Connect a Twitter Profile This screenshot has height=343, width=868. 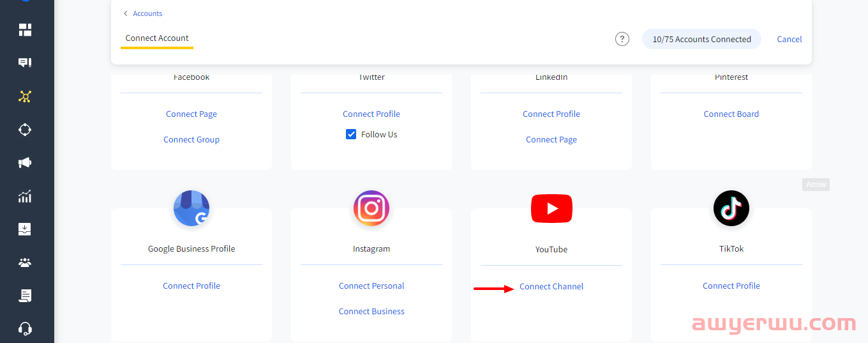pos(371,114)
